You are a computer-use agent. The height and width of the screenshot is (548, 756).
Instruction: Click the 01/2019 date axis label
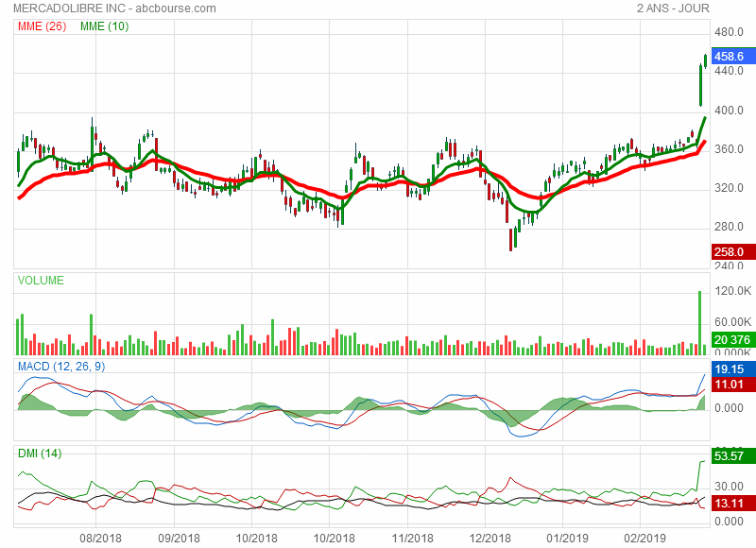click(x=568, y=538)
